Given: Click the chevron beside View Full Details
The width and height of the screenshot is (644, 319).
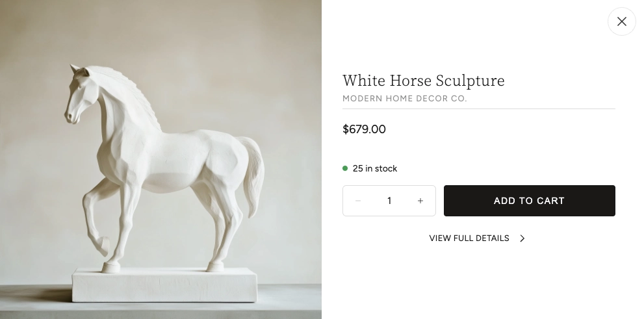Looking at the screenshot, I should click(x=522, y=238).
